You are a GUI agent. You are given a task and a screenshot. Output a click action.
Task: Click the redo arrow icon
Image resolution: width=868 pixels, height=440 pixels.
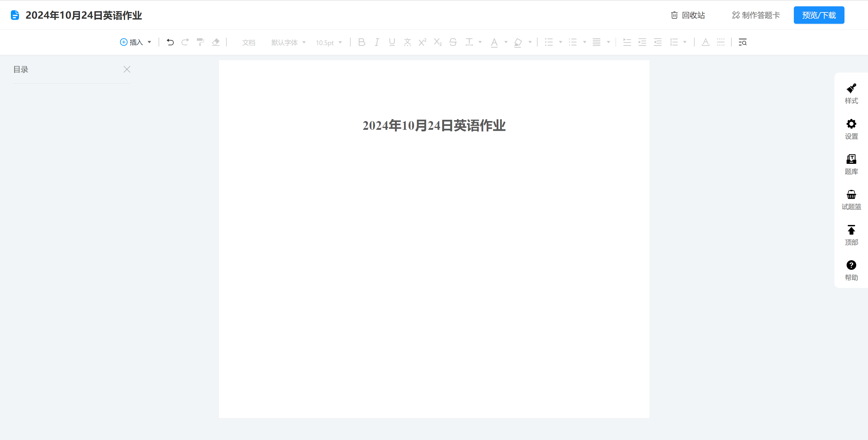click(185, 42)
